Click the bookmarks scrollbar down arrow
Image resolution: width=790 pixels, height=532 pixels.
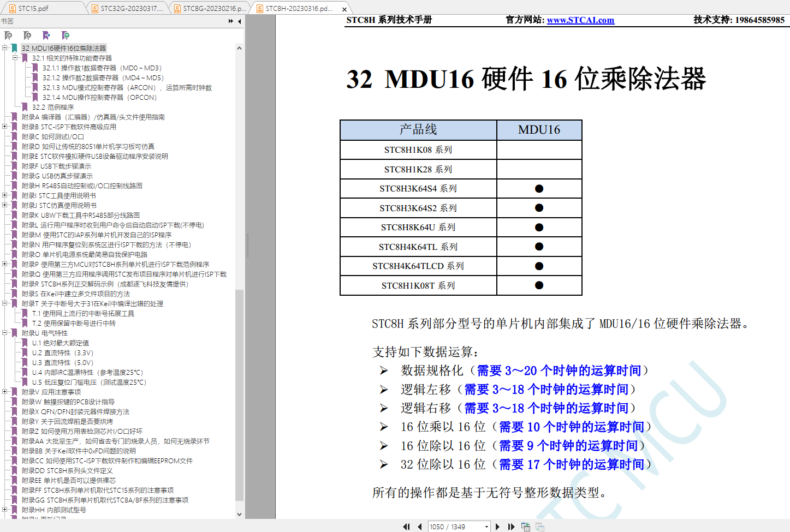pyautogui.click(x=239, y=514)
